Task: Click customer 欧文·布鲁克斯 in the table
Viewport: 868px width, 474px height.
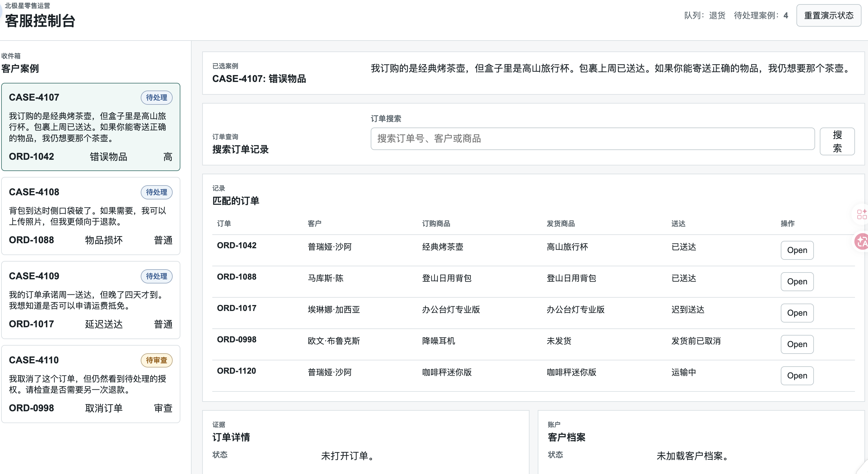Action: pos(333,341)
